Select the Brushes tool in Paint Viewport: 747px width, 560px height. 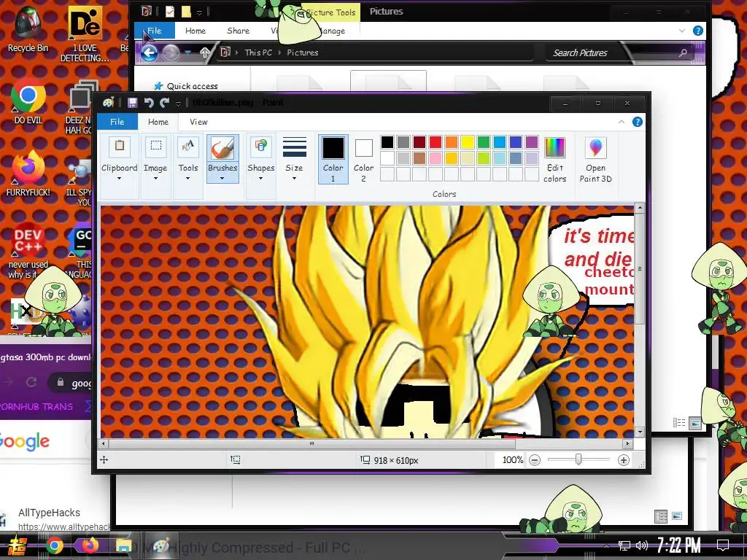pyautogui.click(x=222, y=160)
